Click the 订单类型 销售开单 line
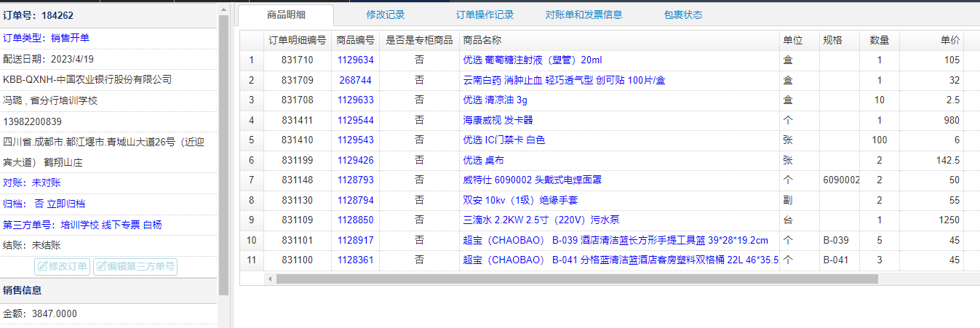Screen dimensions: 980x328 (47, 38)
